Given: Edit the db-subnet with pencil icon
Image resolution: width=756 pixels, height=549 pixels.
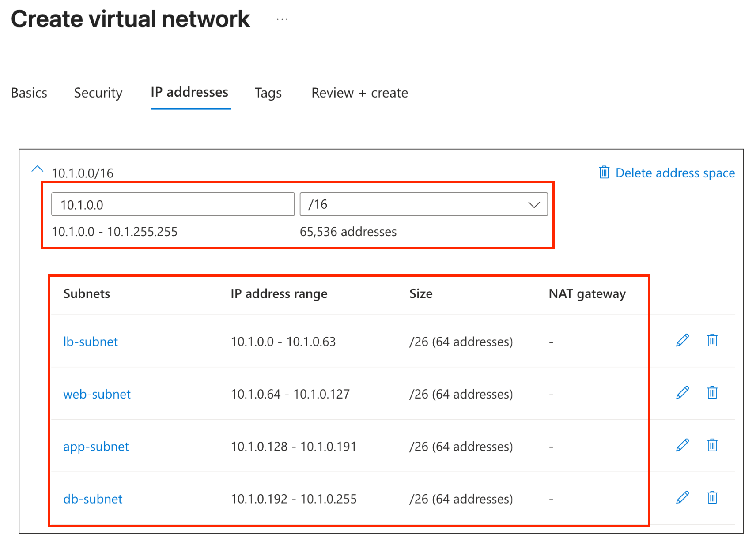Looking at the screenshot, I should (682, 498).
